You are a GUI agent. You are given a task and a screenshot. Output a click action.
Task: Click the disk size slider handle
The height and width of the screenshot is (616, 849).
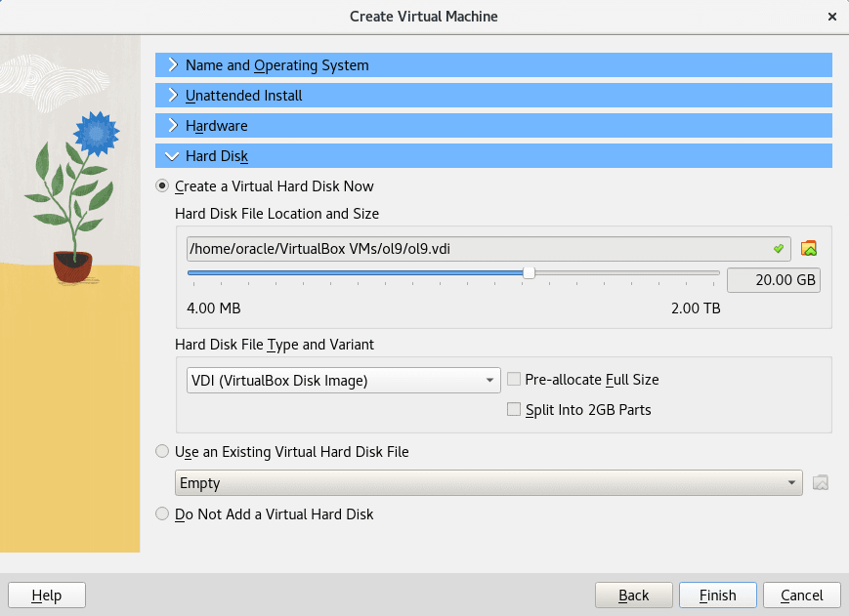[529, 273]
